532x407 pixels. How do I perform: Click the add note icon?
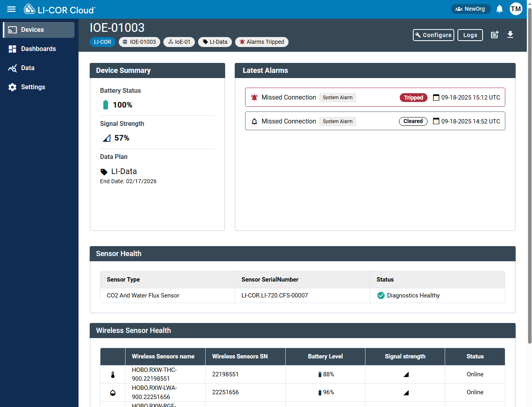(495, 35)
